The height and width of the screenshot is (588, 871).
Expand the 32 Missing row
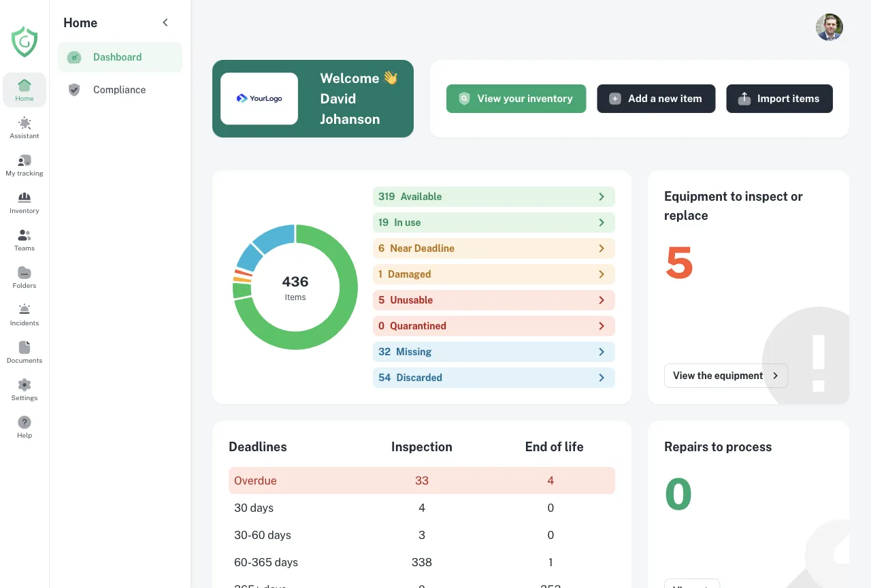click(494, 352)
